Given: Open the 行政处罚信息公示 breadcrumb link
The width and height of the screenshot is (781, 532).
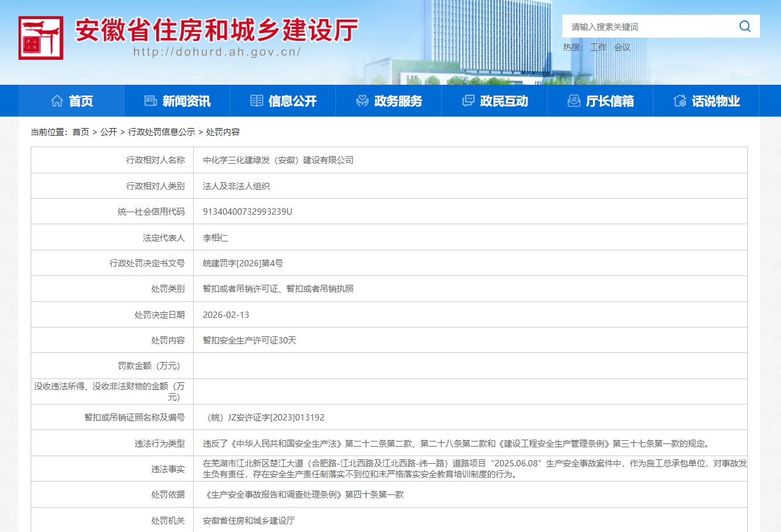Looking at the screenshot, I should point(161,132).
